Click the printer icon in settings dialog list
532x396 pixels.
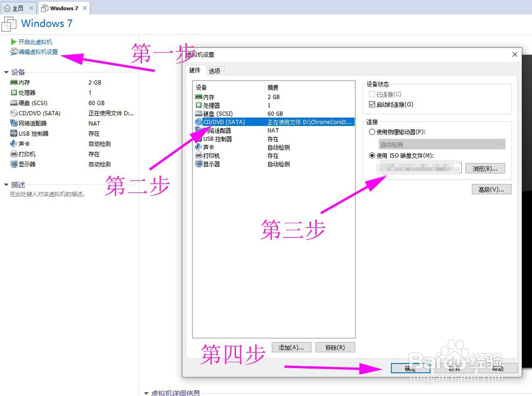click(199, 156)
